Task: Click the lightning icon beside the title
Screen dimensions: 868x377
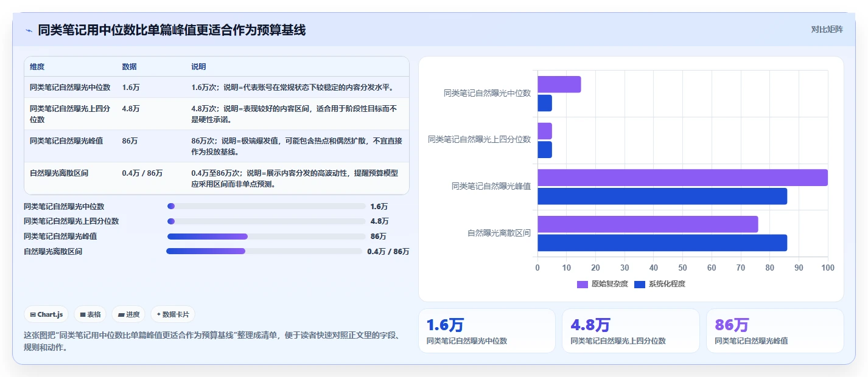Action: 29,30
